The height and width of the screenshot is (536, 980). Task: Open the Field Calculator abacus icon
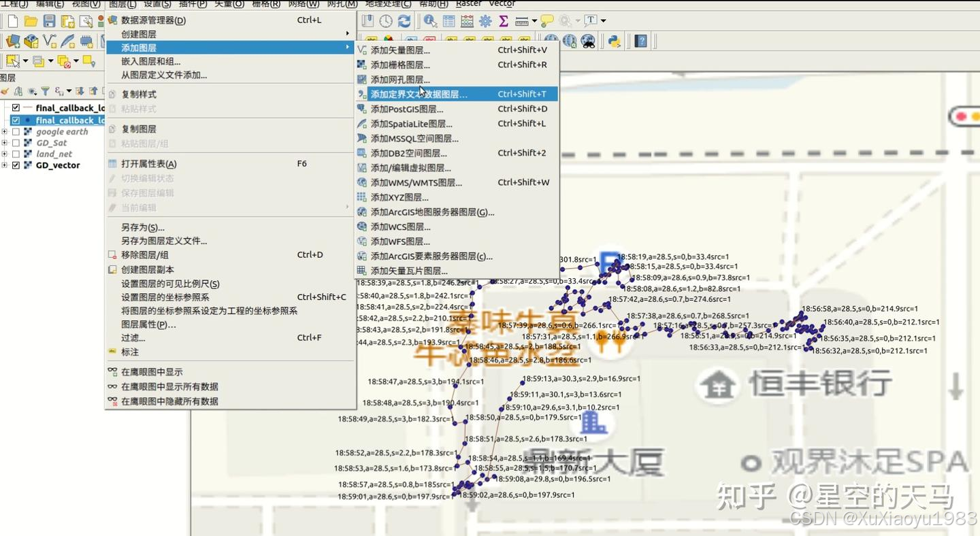tap(467, 21)
